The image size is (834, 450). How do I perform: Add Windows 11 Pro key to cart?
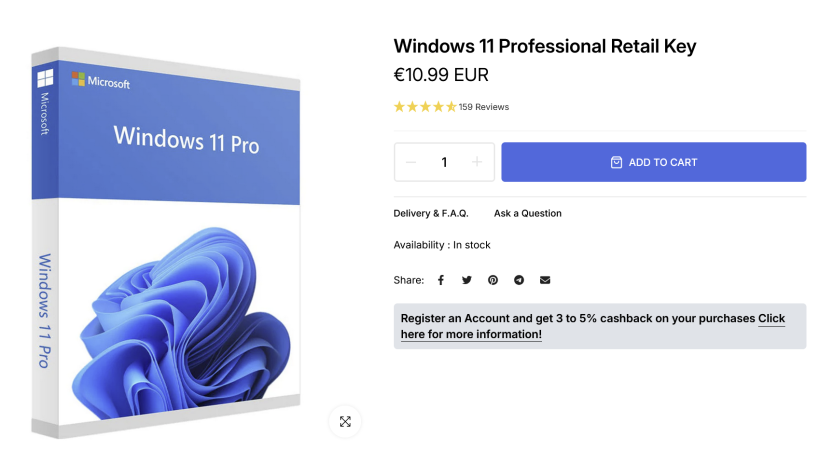point(654,162)
